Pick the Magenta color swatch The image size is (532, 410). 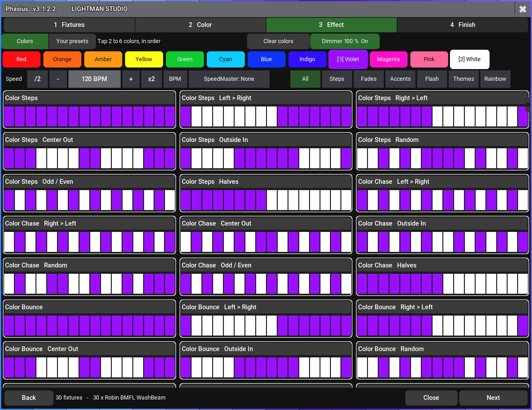coord(388,59)
